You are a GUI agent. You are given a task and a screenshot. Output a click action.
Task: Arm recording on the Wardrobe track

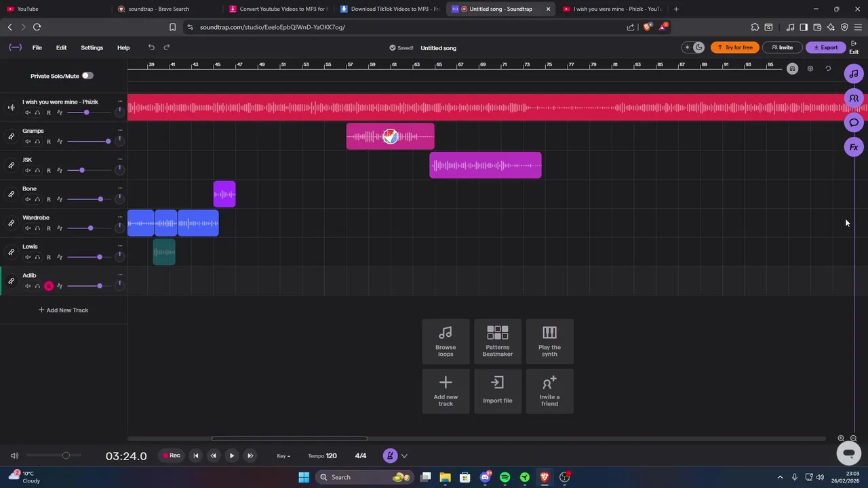(48, 228)
